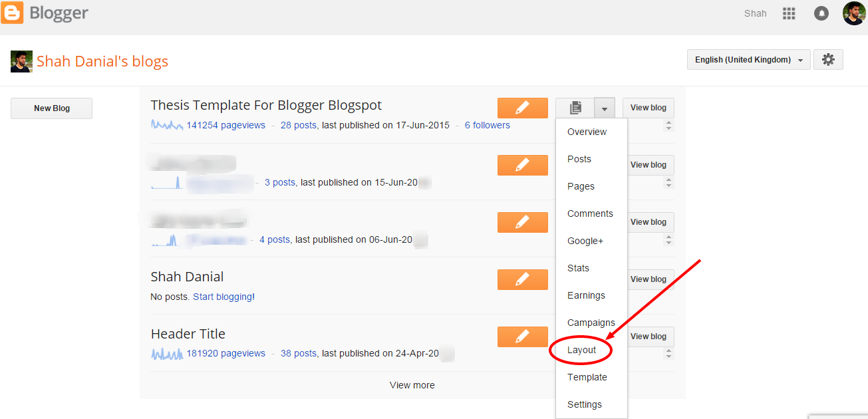Select Posts in the dropdown menu

pos(591,159)
